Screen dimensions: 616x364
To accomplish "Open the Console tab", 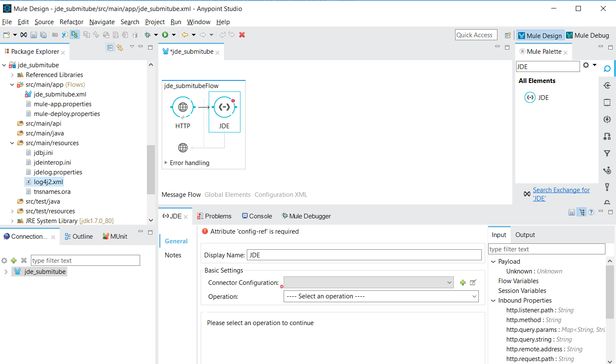I will coord(257,216).
